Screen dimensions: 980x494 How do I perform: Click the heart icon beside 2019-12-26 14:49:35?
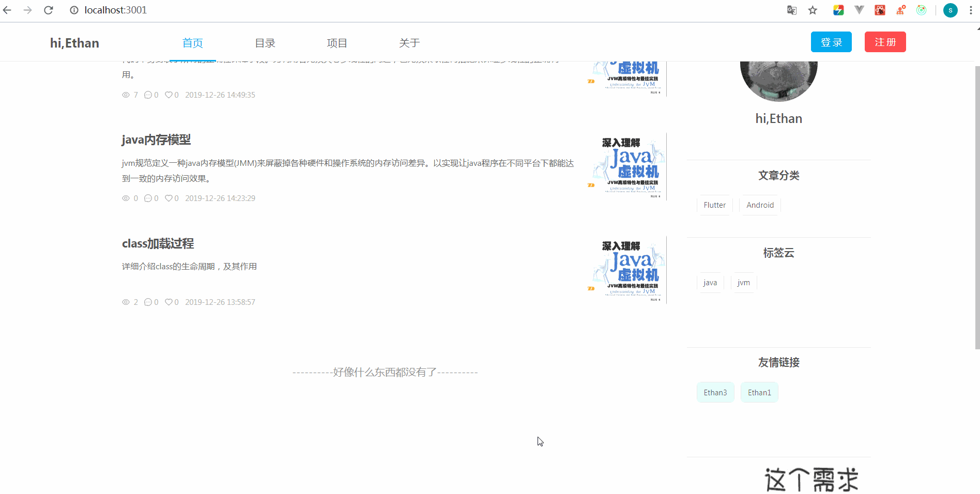click(x=169, y=95)
